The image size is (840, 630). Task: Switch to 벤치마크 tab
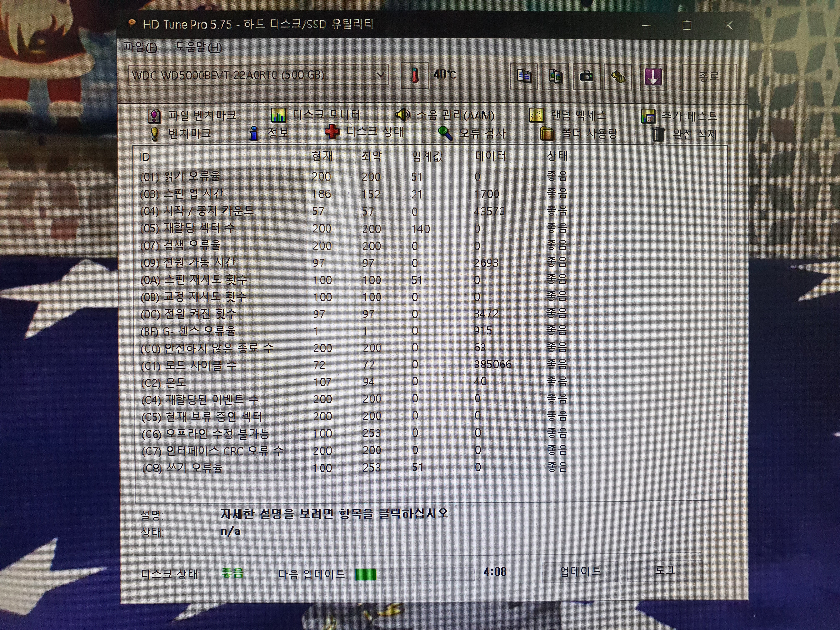point(180,133)
